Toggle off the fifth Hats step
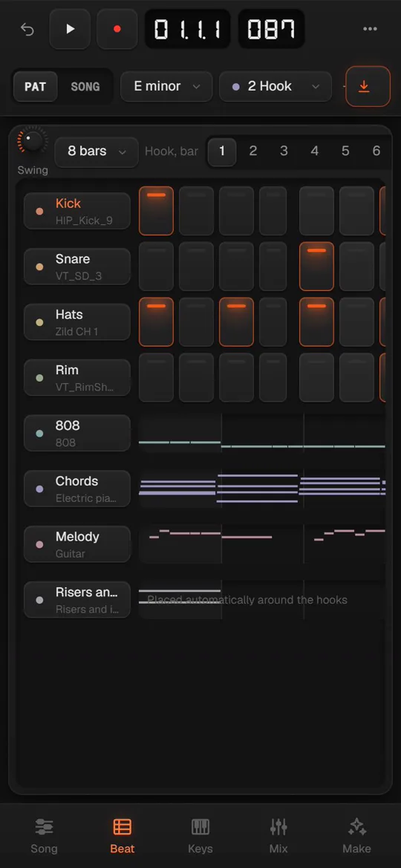Viewport: 401px width, 868px height. point(317,322)
